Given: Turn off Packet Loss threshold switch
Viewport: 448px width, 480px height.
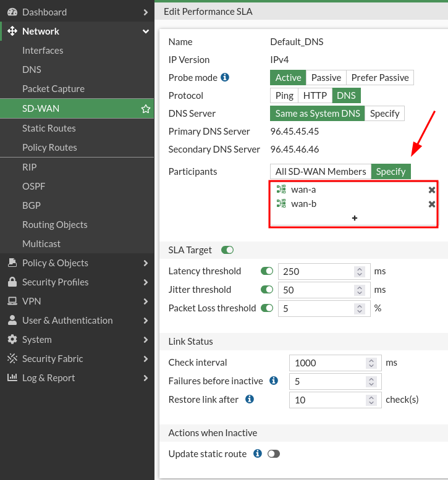Looking at the screenshot, I should click(267, 308).
